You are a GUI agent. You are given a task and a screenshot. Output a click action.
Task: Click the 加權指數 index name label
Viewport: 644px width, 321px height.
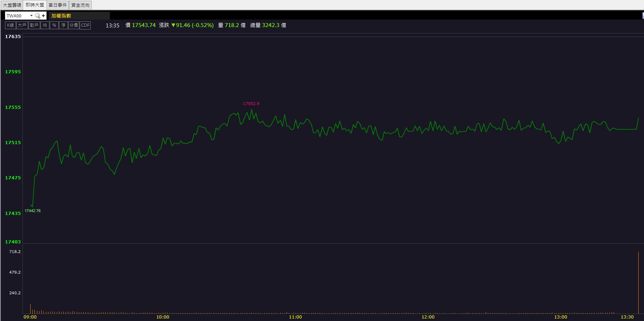coord(61,16)
